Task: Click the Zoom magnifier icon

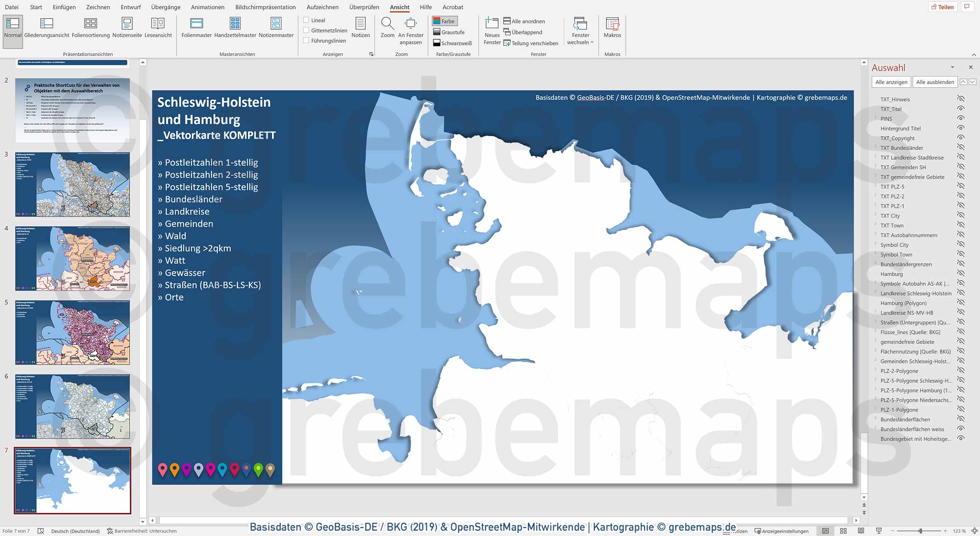Action: tap(387, 24)
